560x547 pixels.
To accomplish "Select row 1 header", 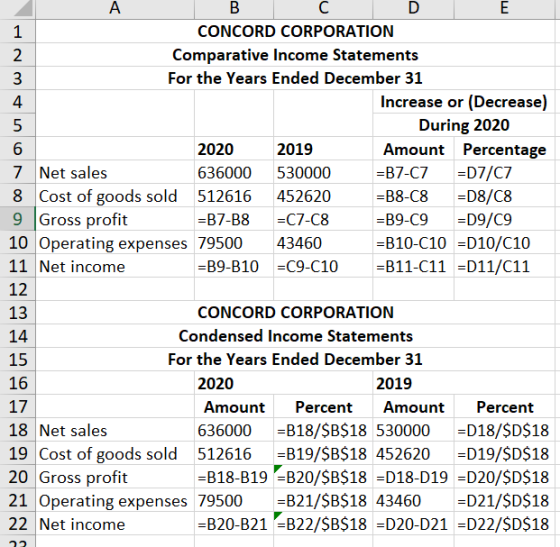I will click(18, 31).
